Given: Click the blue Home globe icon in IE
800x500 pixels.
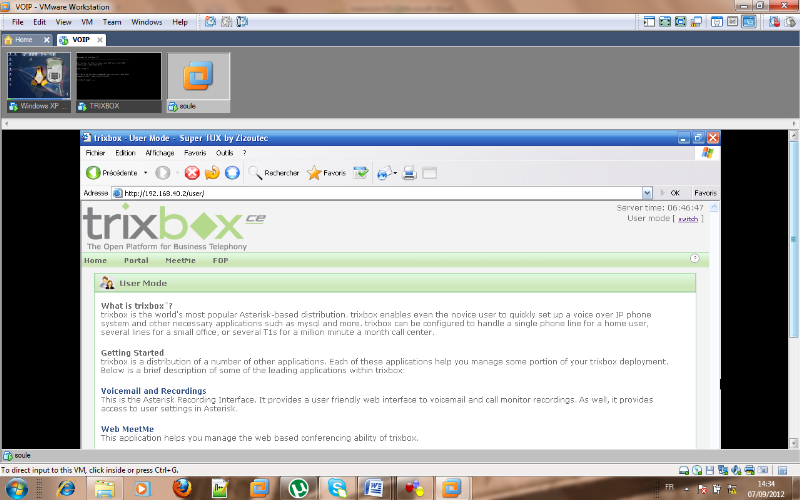Looking at the screenshot, I should coord(232,173).
